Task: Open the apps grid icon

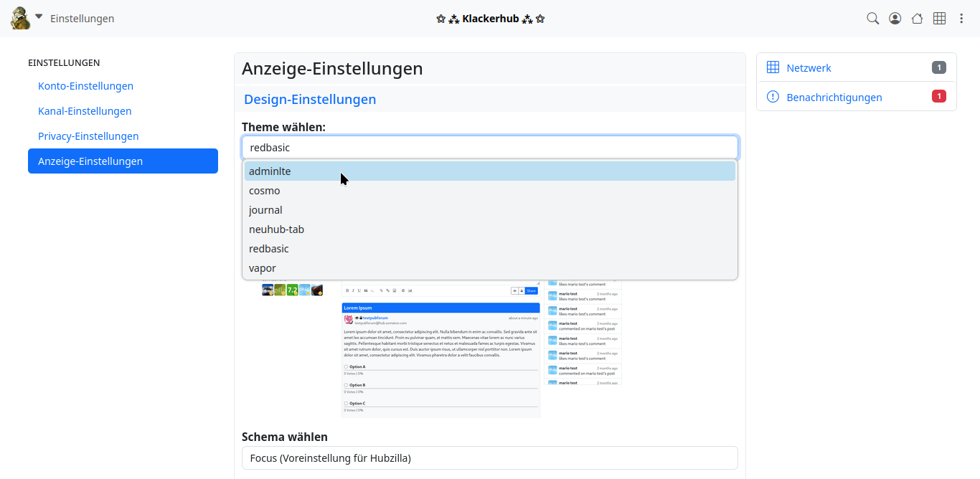Action: coord(939,19)
